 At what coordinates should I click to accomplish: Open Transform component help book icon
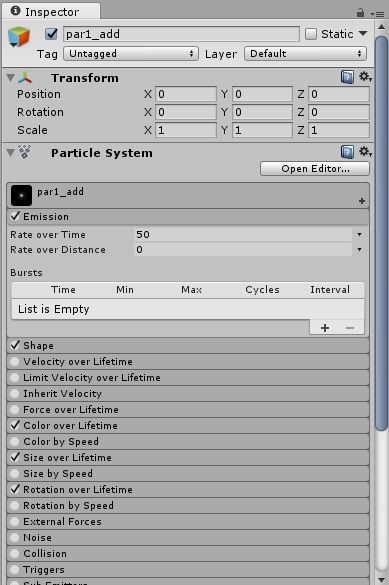(x=347, y=77)
